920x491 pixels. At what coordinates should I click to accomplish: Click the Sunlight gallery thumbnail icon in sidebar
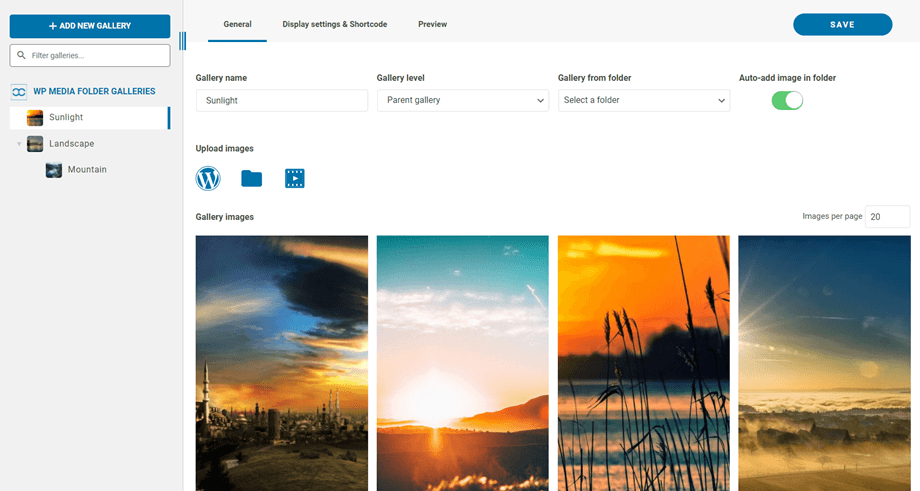pos(35,118)
